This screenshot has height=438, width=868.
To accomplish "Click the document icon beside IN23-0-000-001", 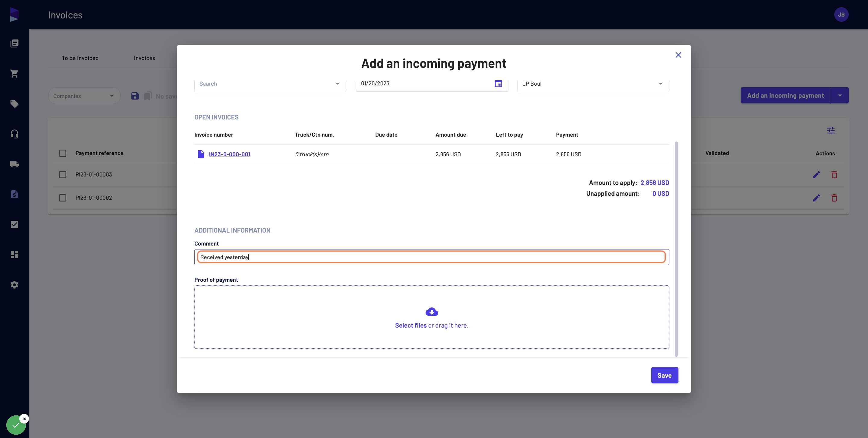I will 201,154.
